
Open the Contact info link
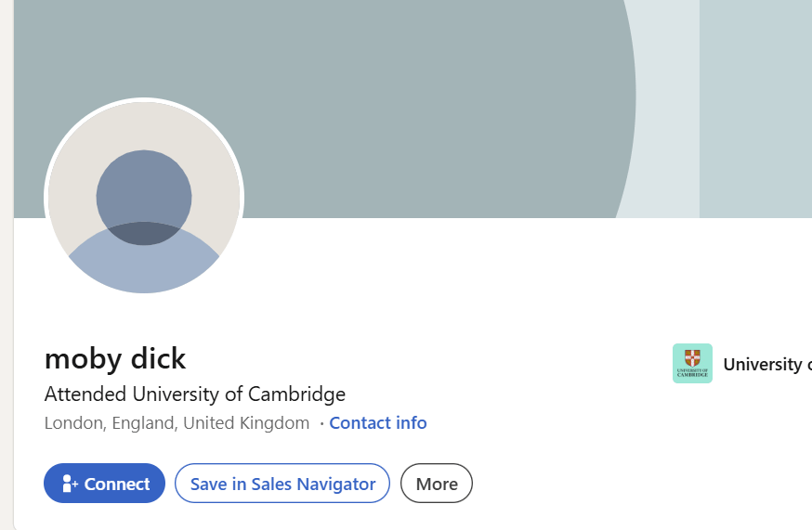pyautogui.click(x=378, y=423)
